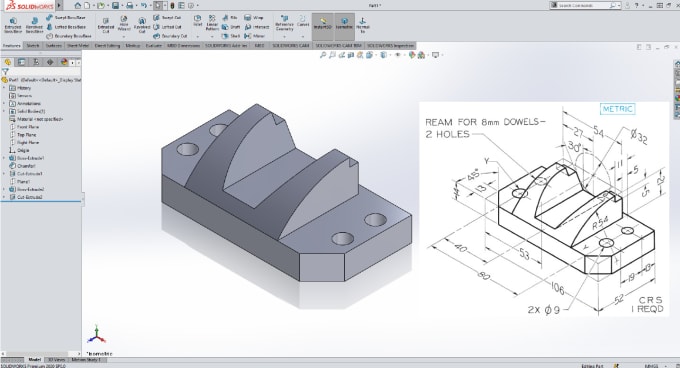Click the Rebuild traffic light icon

click(x=172, y=6)
